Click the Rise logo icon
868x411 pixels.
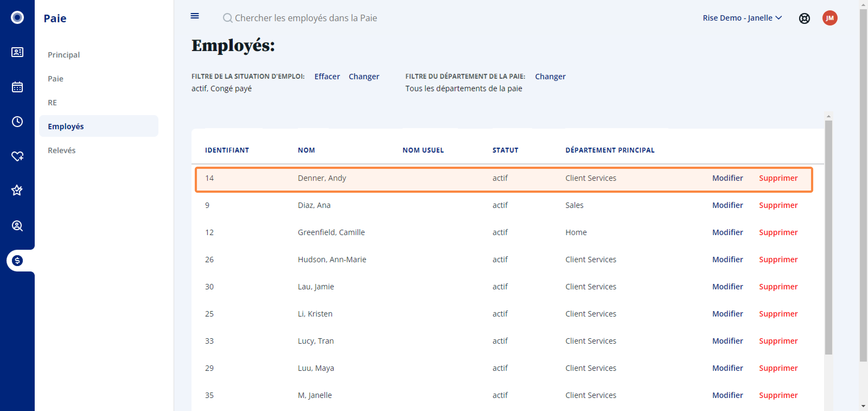coord(17,18)
